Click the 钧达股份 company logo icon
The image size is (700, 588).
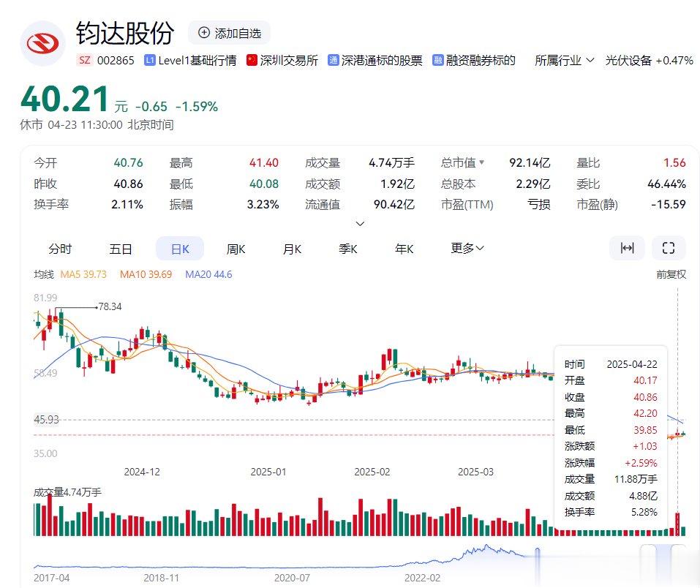tap(43, 43)
